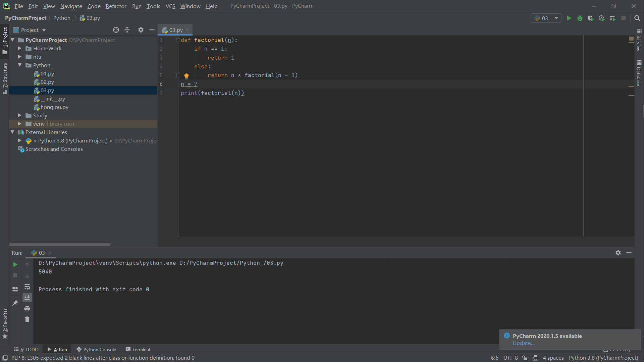
Task: Click the locate-in-project target icon
Action: coord(116,30)
